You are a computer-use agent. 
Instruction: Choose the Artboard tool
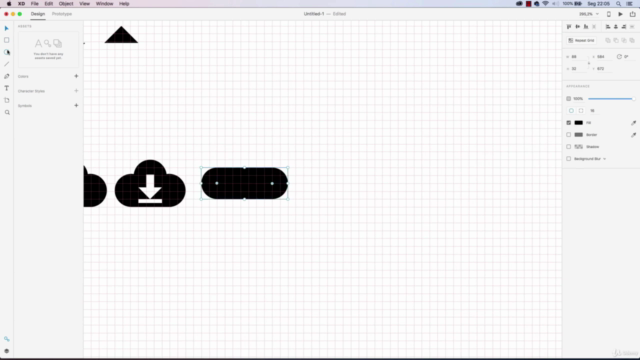point(7,100)
